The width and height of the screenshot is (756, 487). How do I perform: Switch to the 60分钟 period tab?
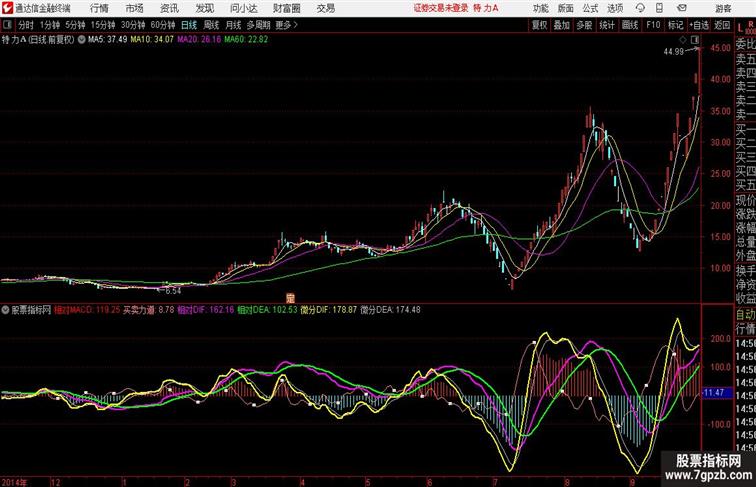pos(162,25)
